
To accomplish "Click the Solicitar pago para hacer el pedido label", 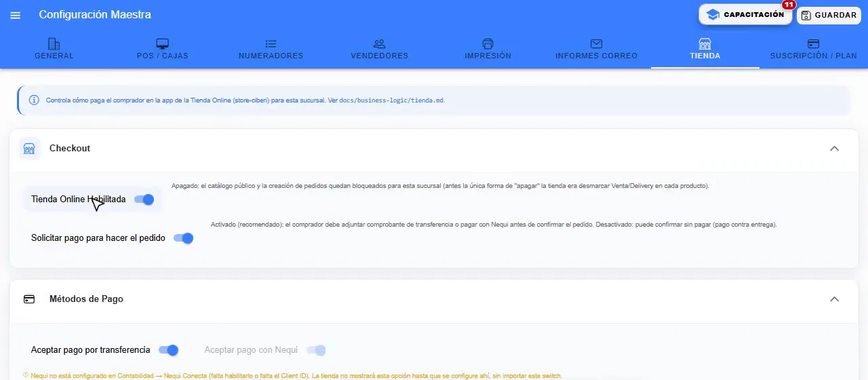I will tap(98, 238).
